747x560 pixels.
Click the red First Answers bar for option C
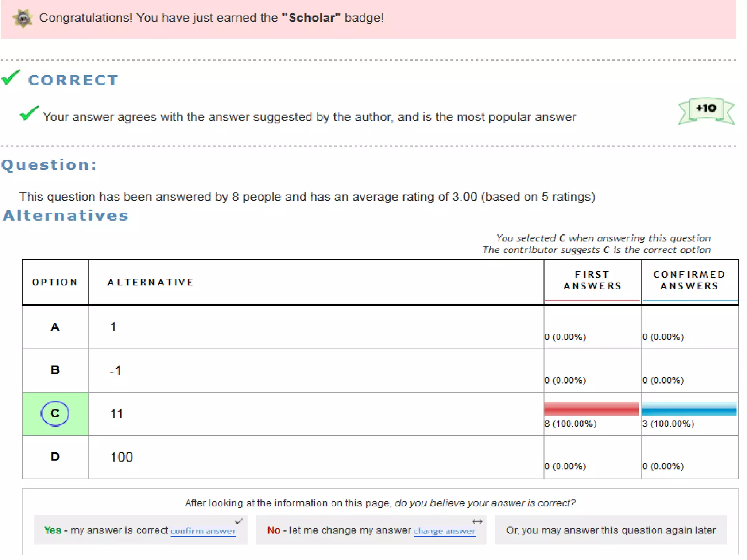pyautogui.click(x=591, y=409)
